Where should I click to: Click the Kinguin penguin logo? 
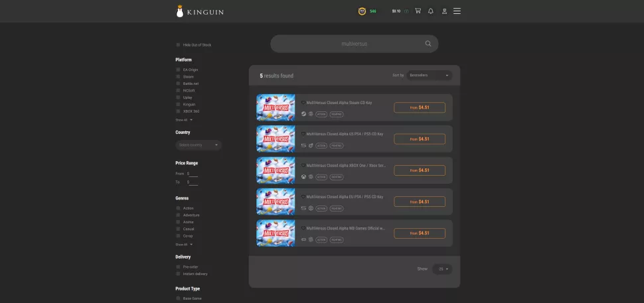click(179, 11)
